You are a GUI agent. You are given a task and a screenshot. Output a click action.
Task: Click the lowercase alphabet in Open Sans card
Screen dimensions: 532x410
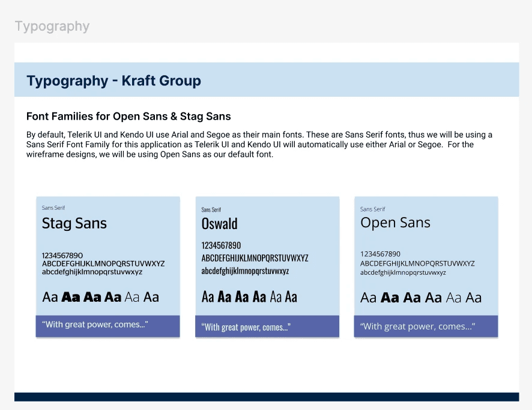[x=403, y=273]
